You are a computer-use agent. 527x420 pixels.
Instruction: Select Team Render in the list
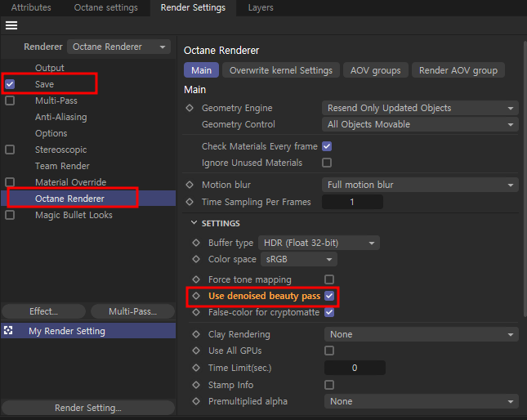tap(62, 166)
